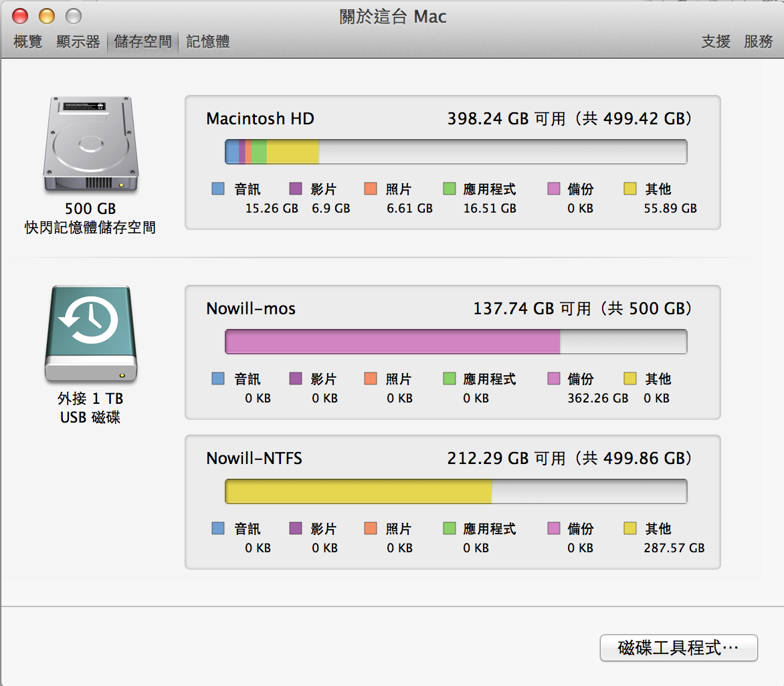Click the internal hard drive icon

(90, 144)
